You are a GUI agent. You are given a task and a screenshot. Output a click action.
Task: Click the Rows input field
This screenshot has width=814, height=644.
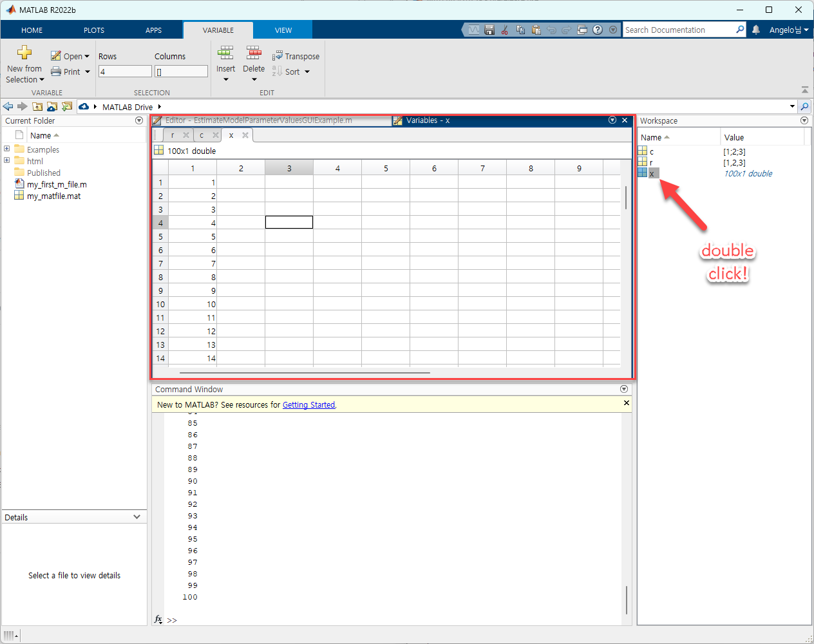pyautogui.click(x=125, y=71)
